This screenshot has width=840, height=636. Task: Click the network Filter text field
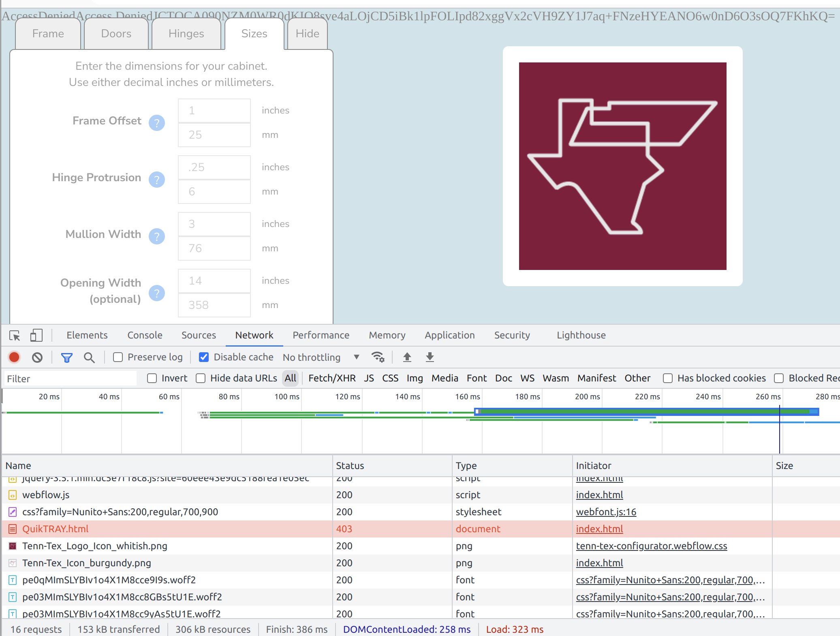pos(71,379)
